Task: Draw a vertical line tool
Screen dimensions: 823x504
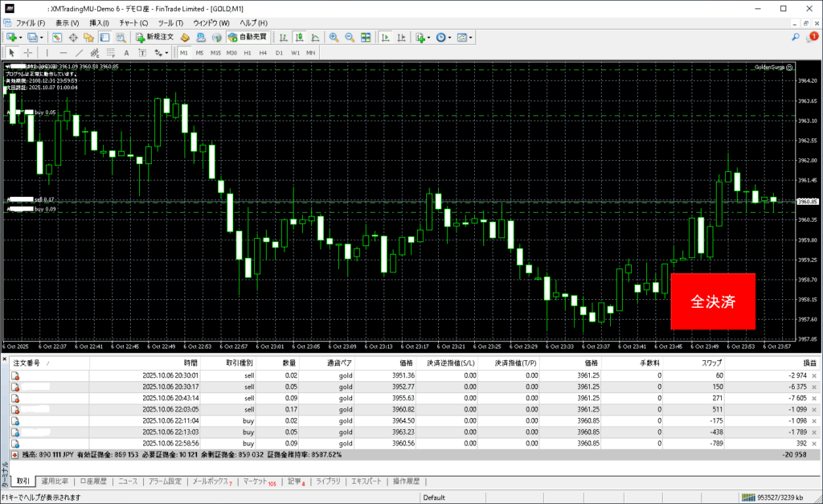Action: [x=46, y=53]
